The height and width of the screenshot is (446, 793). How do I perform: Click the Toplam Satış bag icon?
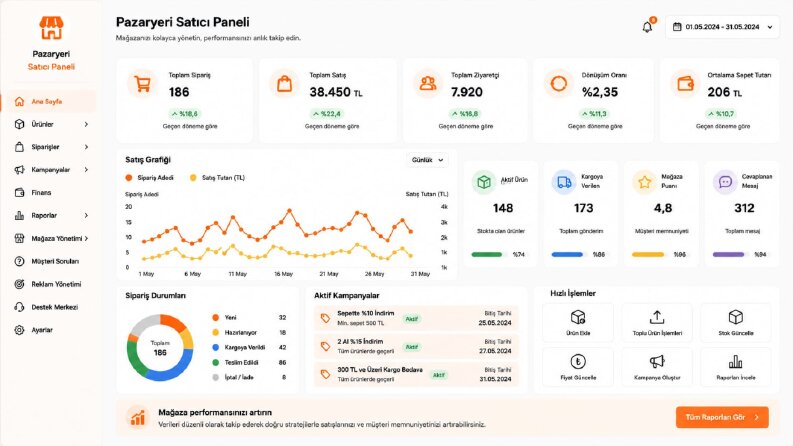[284, 83]
